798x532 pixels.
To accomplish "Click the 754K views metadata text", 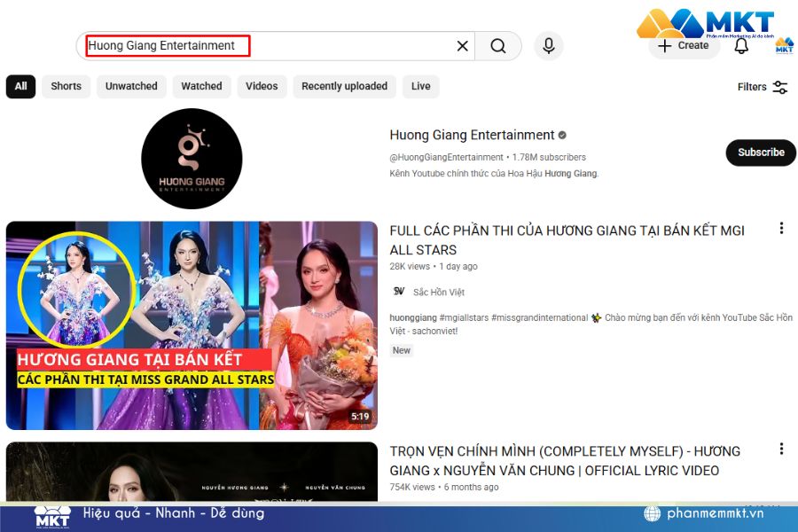I will coord(412,487).
